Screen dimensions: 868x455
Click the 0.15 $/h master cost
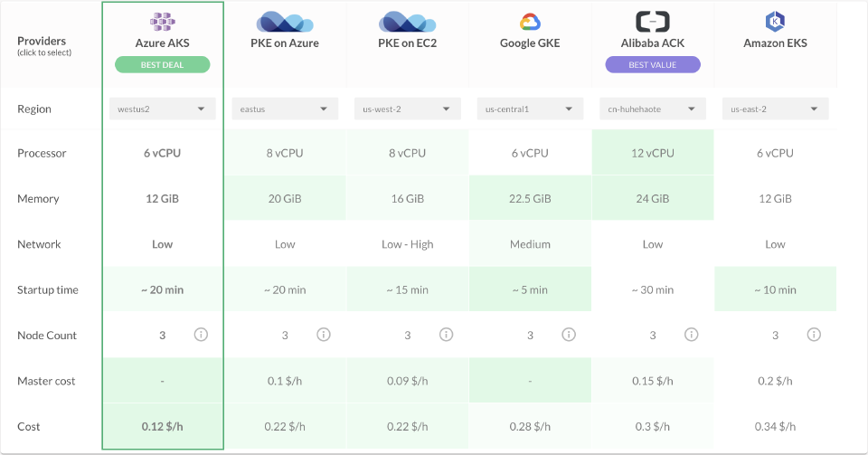(653, 381)
